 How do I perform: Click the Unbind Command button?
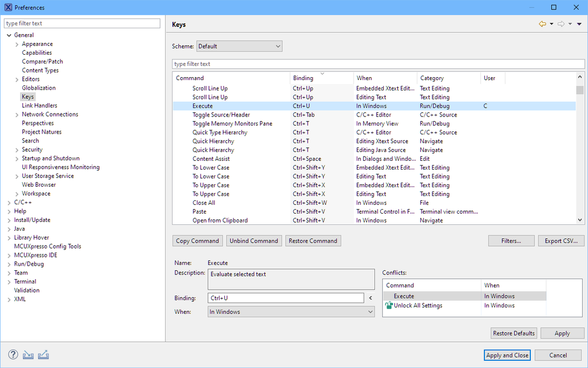(x=254, y=241)
